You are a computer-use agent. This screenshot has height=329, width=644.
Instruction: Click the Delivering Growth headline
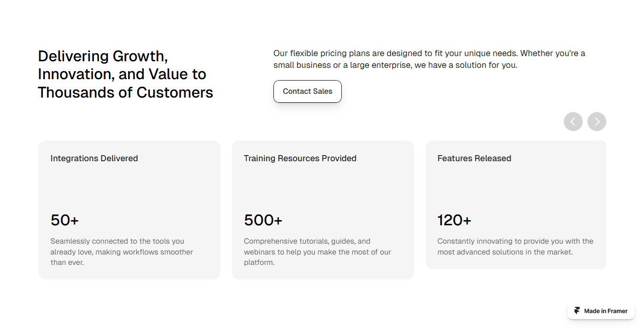(125, 74)
